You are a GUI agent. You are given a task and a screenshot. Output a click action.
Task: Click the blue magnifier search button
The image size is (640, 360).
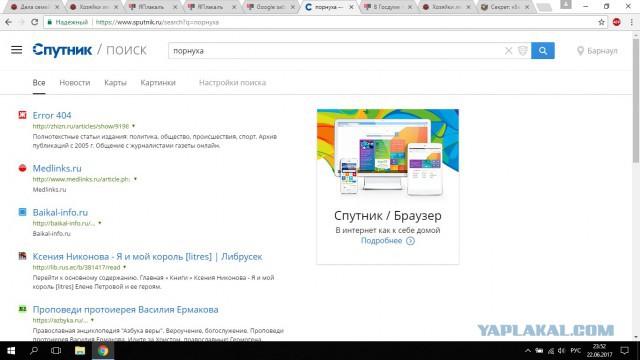(542, 51)
